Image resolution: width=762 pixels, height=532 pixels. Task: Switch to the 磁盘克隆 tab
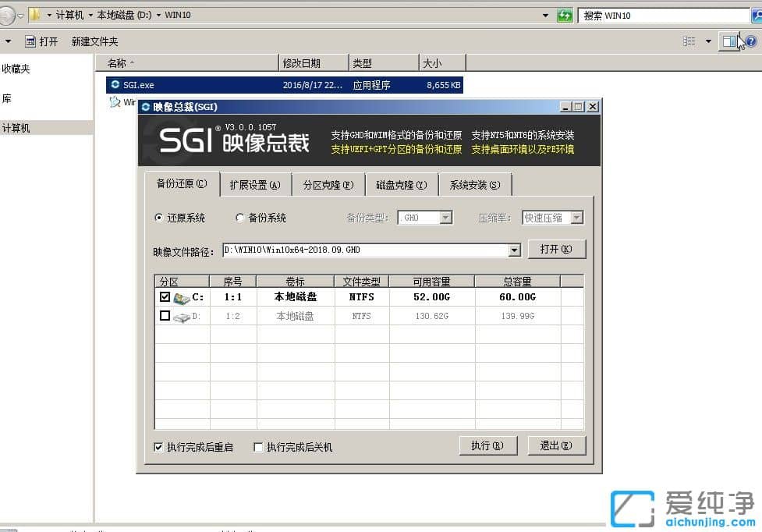click(x=400, y=184)
